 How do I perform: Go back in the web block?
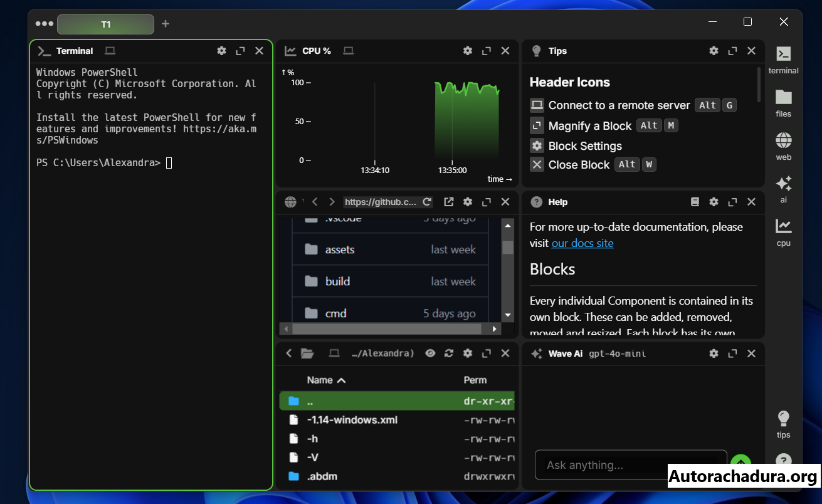pyautogui.click(x=315, y=202)
